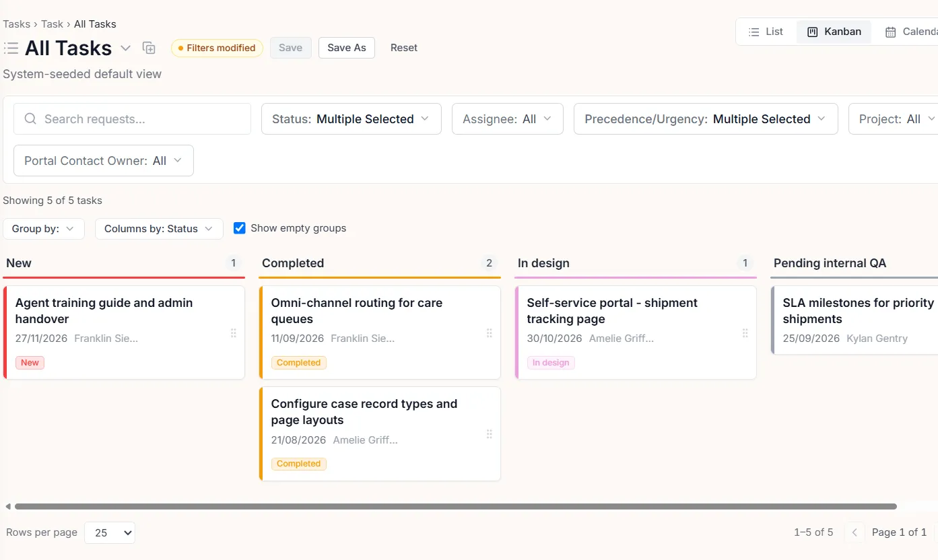Viewport: 938px width, 560px height.
Task: Switch to Calendar view tab
Action: pos(910,32)
